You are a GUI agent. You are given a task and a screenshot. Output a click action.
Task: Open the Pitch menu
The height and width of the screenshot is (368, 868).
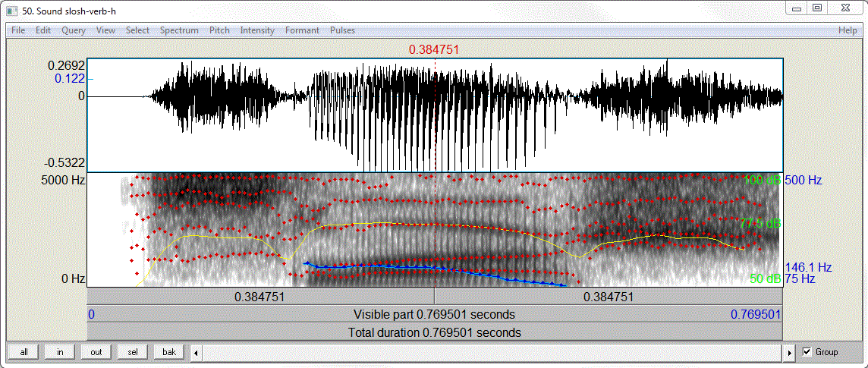(219, 30)
